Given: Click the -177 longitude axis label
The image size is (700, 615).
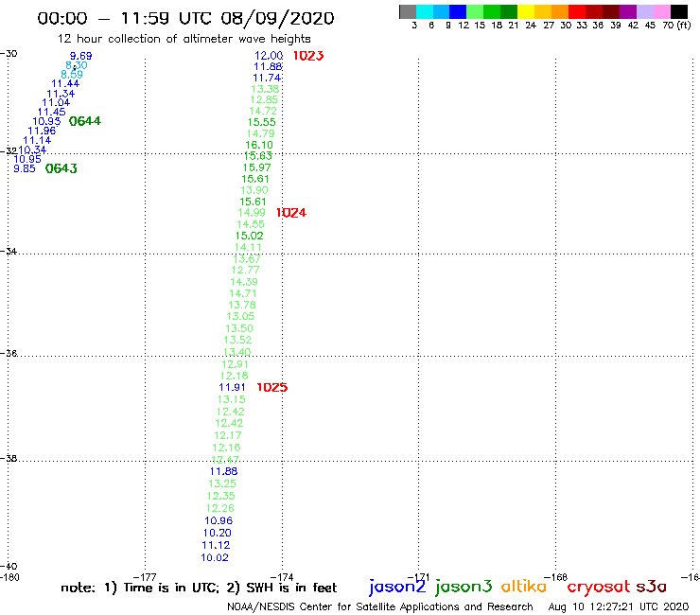Looking at the screenshot, I should (x=145, y=577).
